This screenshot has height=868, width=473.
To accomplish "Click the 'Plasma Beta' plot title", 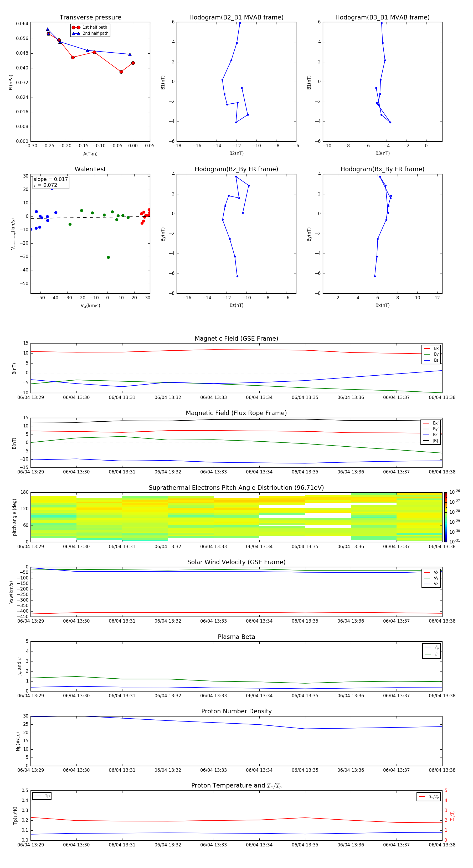I will click(236, 637).
